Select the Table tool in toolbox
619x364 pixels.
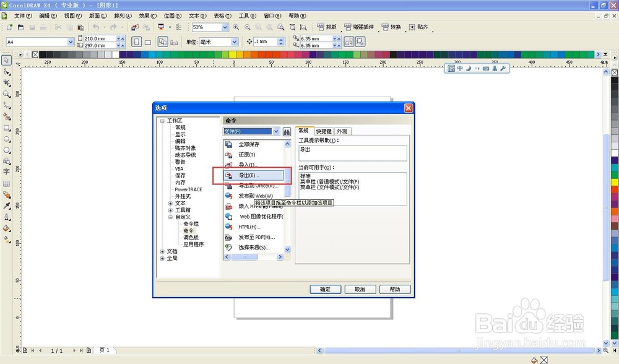point(7,184)
